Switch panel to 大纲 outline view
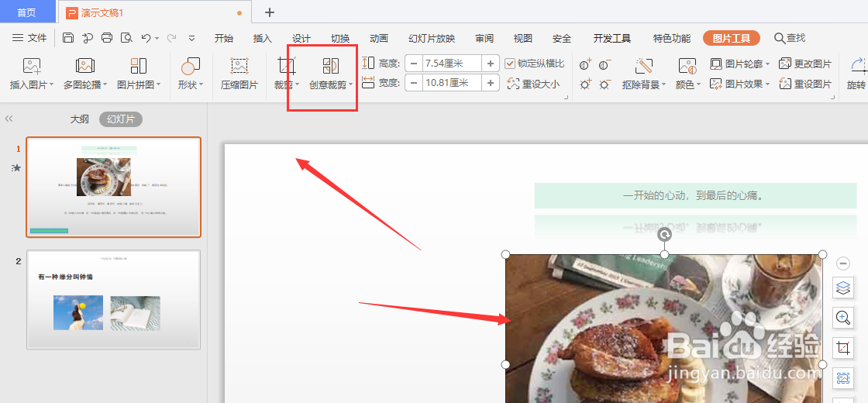The height and width of the screenshot is (403, 868). click(79, 119)
